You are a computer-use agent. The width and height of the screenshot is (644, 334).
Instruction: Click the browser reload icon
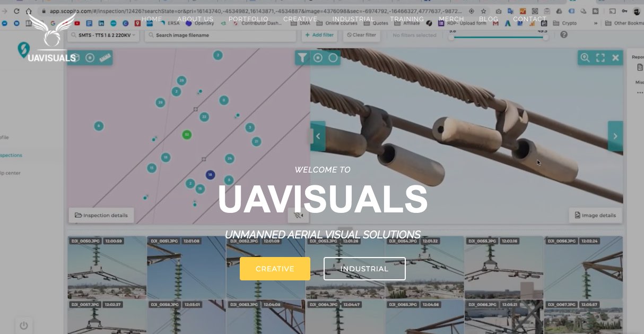pyautogui.click(x=17, y=11)
